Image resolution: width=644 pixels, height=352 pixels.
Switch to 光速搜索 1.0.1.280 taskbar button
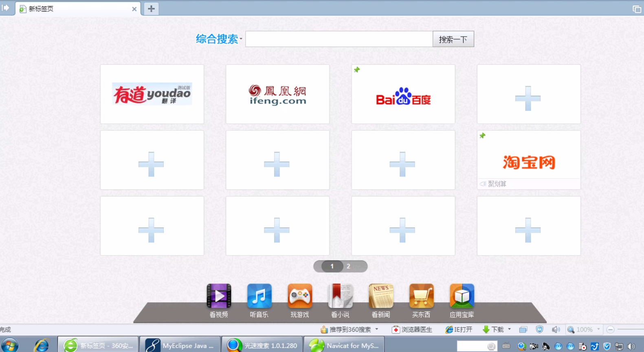(x=262, y=345)
